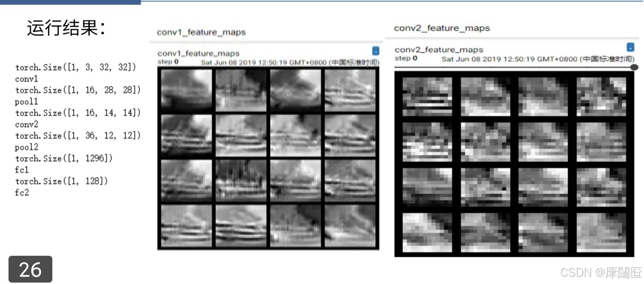
Task: Select the 'pool2' output line
Action: [x=26, y=147]
